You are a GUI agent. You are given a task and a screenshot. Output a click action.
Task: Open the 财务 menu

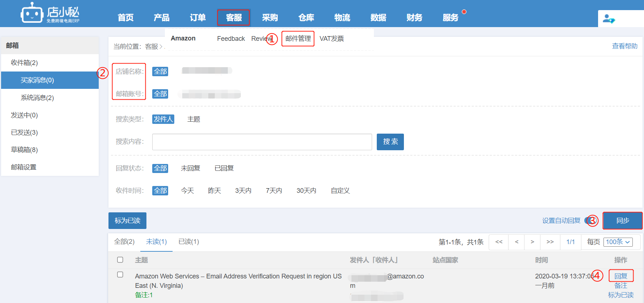(x=414, y=17)
